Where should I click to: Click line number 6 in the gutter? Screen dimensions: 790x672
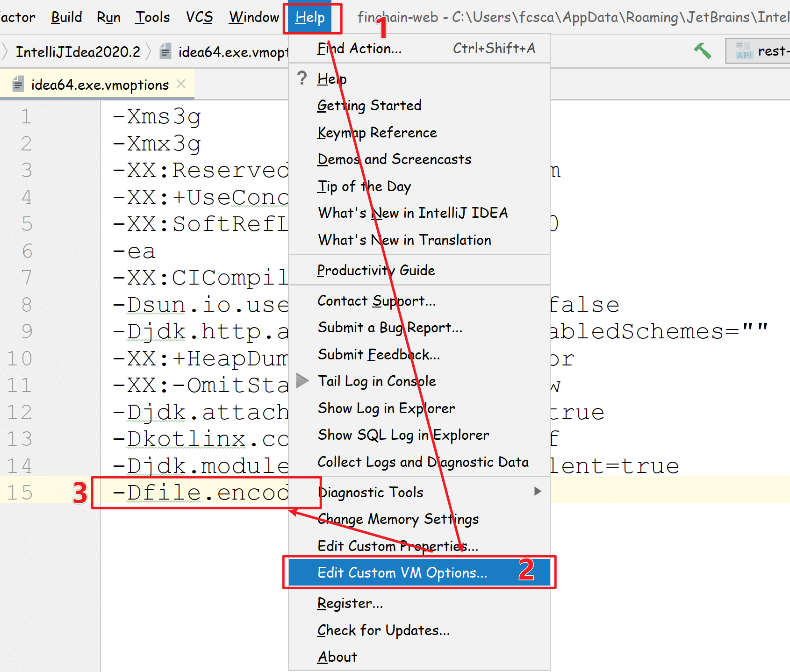tap(27, 251)
